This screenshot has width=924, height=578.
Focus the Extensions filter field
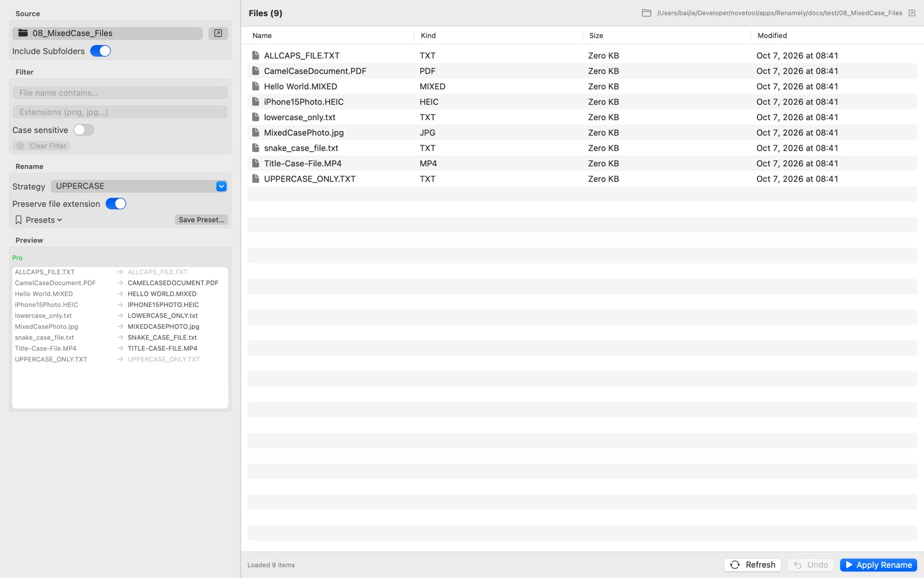[120, 112]
